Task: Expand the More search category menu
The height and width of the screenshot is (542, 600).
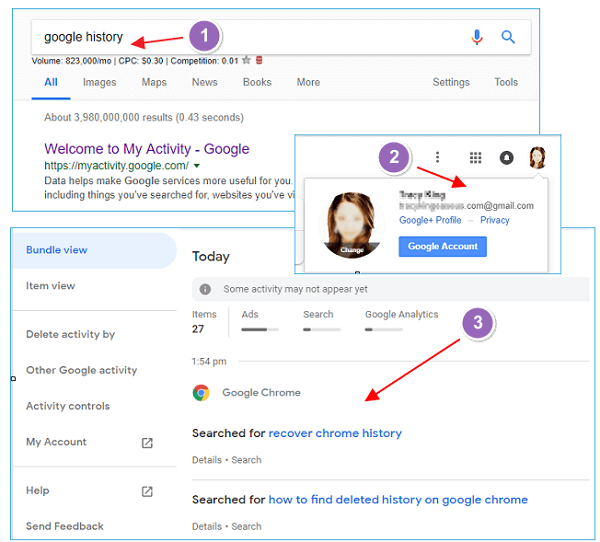Action: coord(308,82)
